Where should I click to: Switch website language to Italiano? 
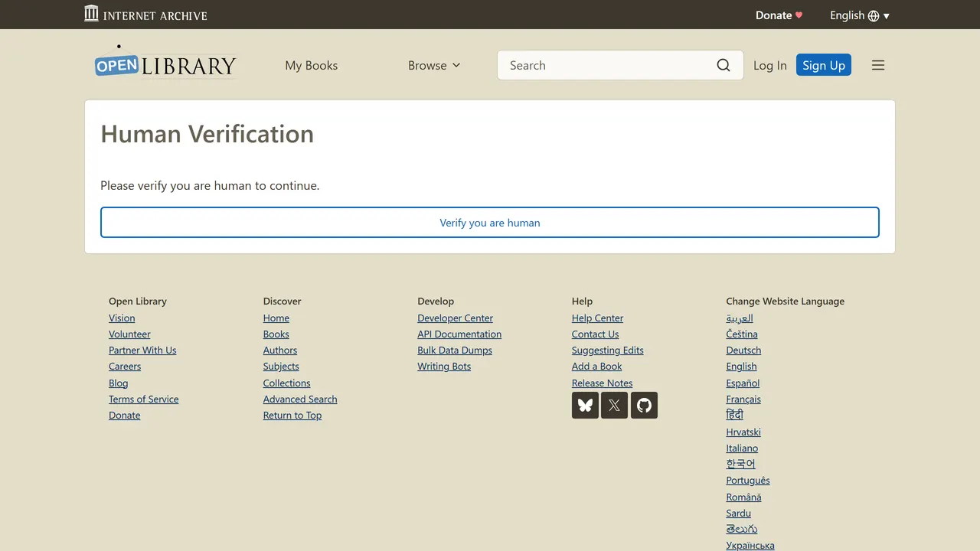(742, 448)
